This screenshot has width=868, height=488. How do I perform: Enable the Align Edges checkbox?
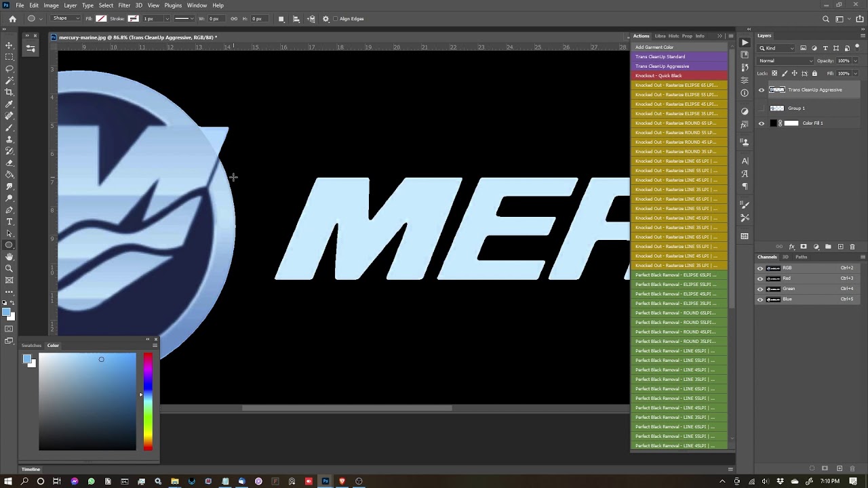pos(336,19)
